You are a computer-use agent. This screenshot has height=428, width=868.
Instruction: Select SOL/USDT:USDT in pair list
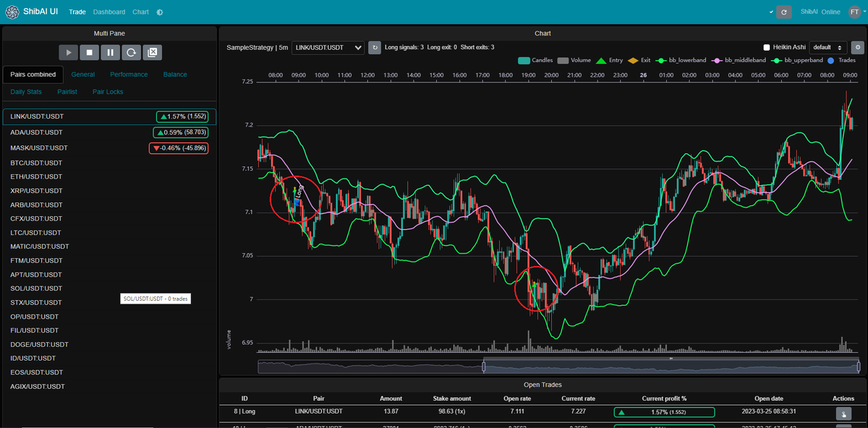(x=109, y=288)
